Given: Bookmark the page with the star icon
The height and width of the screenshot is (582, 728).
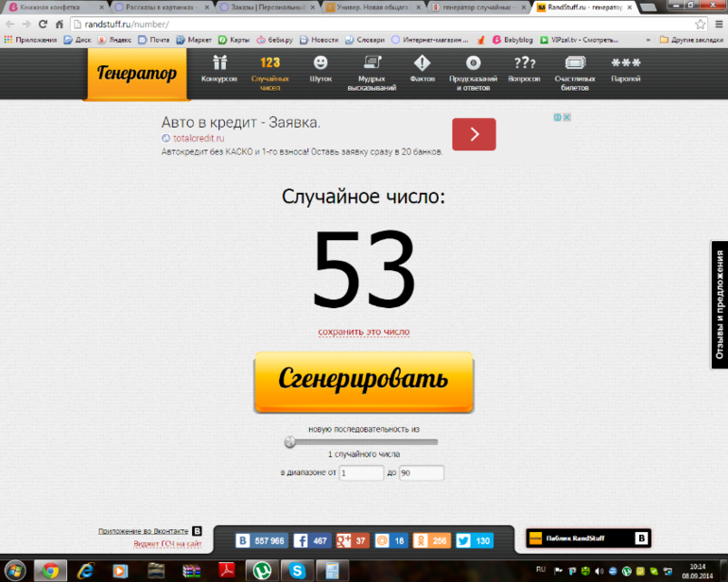Looking at the screenshot, I should (x=701, y=24).
